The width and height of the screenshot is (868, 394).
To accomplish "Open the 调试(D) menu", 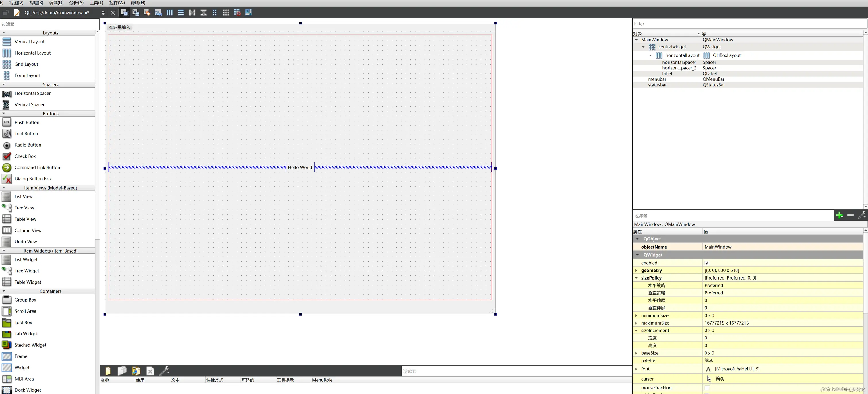I will click(56, 3).
